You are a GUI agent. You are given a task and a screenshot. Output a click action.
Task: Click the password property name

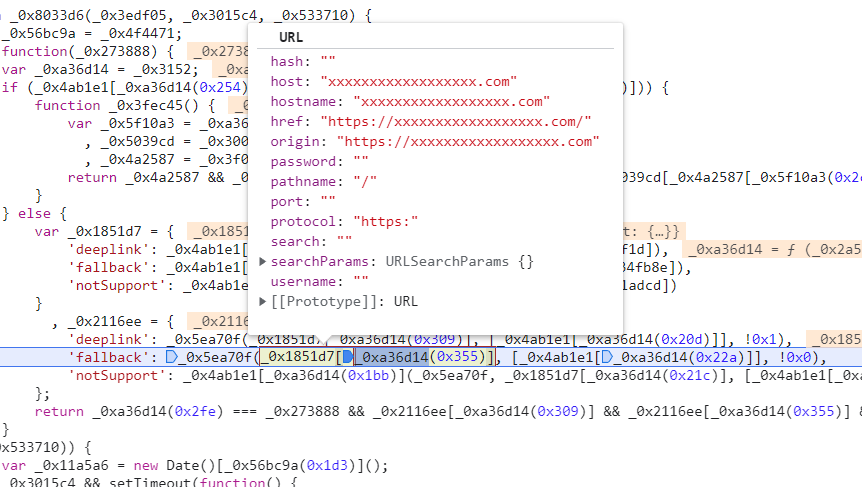306,161
